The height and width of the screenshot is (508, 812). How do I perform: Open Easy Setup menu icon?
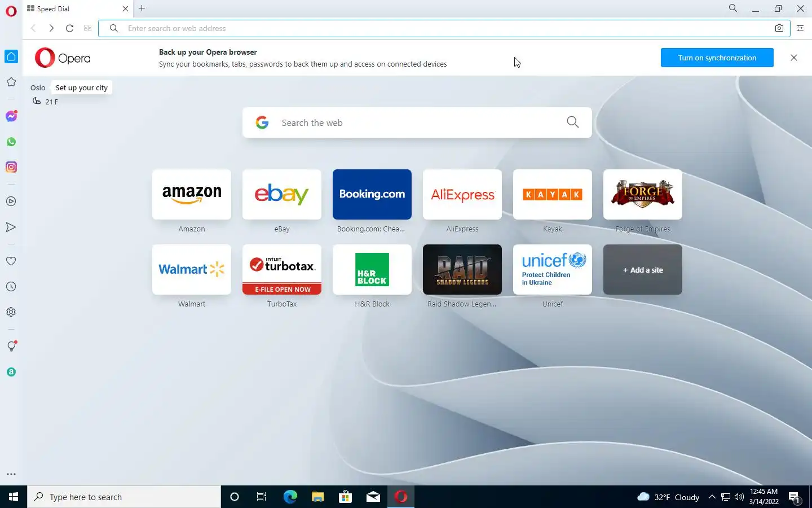point(800,28)
